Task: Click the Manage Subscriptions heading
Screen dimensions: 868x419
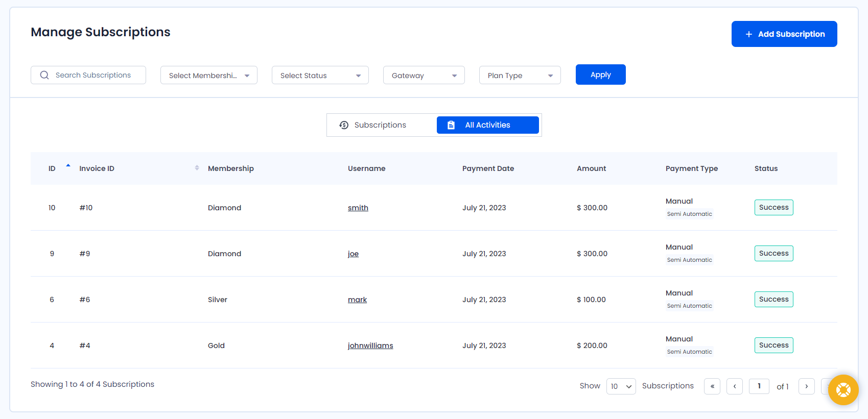Action: click(x=101, y=32)
